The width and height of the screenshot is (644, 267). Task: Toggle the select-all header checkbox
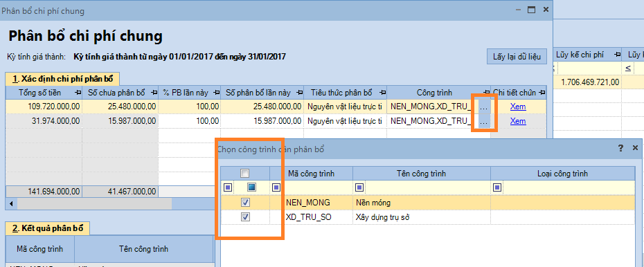[x=245, y=174]
